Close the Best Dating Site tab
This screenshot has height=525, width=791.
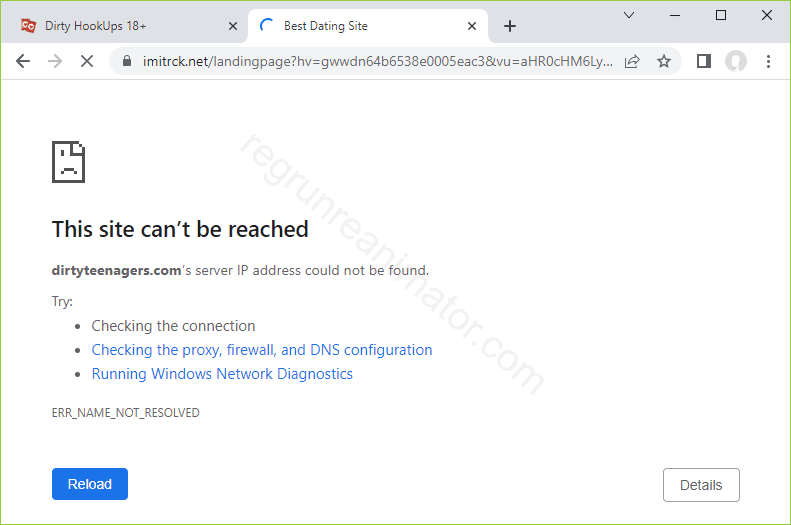(472, 26)
